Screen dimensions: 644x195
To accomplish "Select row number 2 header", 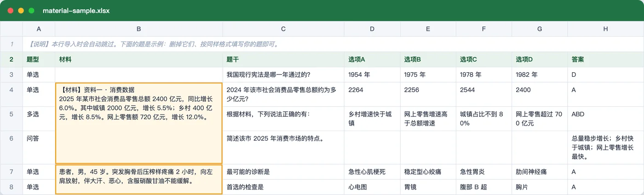I will [11, 59].
